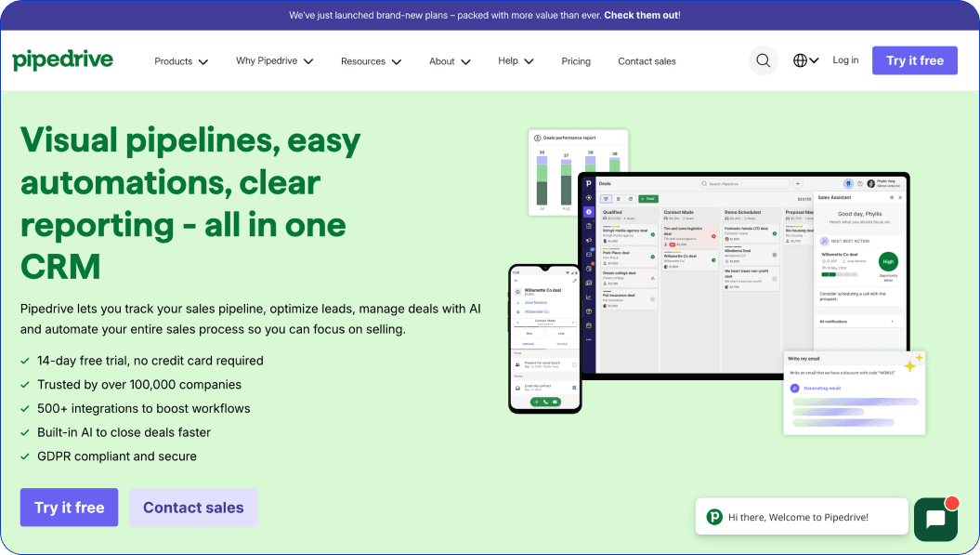Click the Check them out banner link
The height and width of the screenshot is (555, 980).
pos(641,15)
